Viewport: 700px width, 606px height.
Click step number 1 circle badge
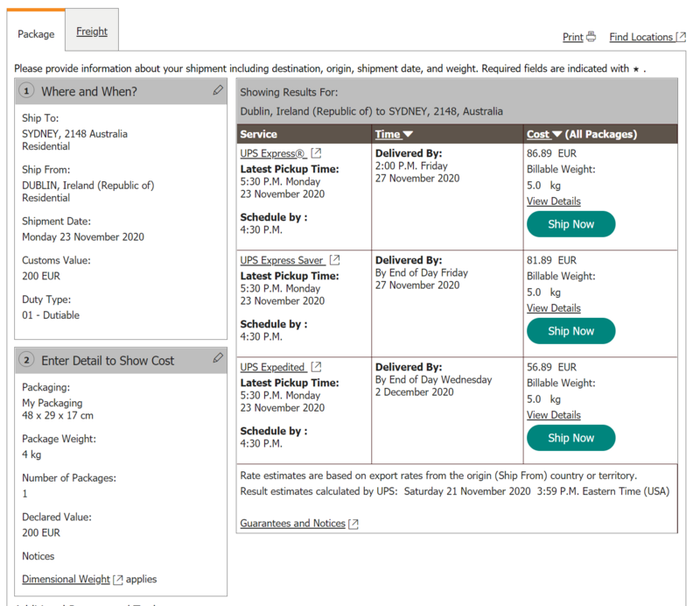point(26,91)
